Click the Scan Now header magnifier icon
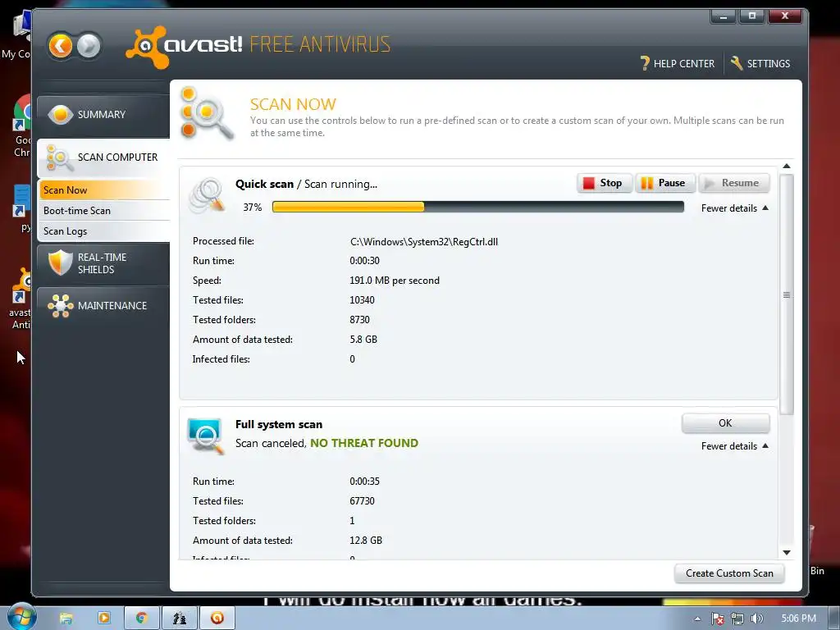 click(x=206, y=113)
